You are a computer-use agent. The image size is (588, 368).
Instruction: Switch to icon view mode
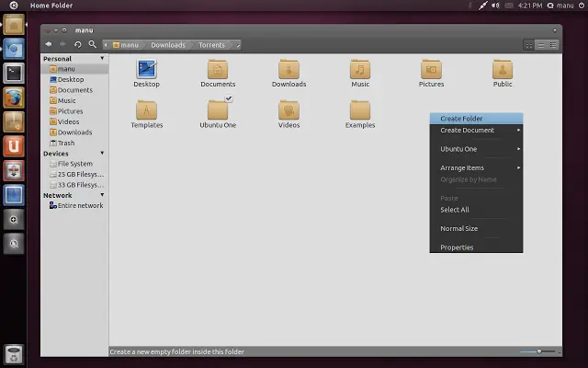pyautogui.click(x=529, y=44)
